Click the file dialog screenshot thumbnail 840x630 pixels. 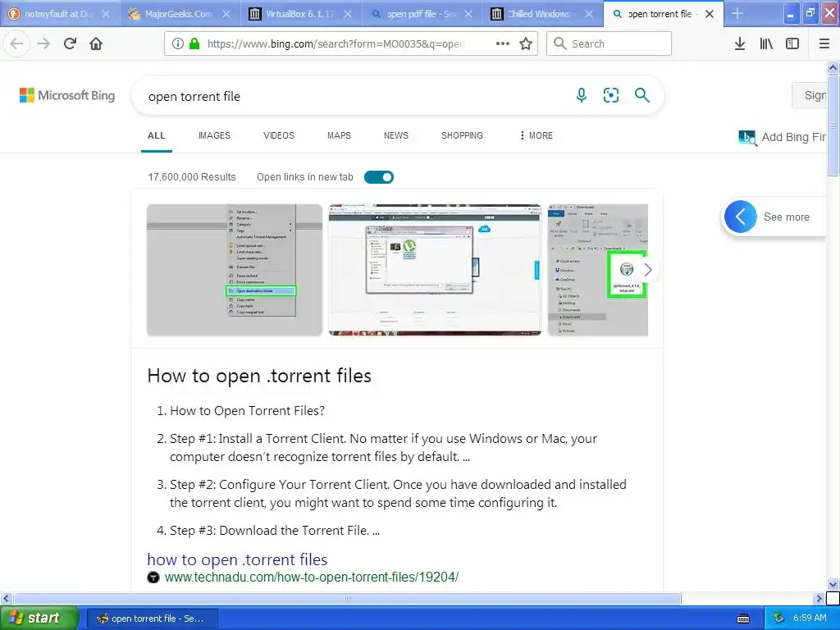pos(435,270)
